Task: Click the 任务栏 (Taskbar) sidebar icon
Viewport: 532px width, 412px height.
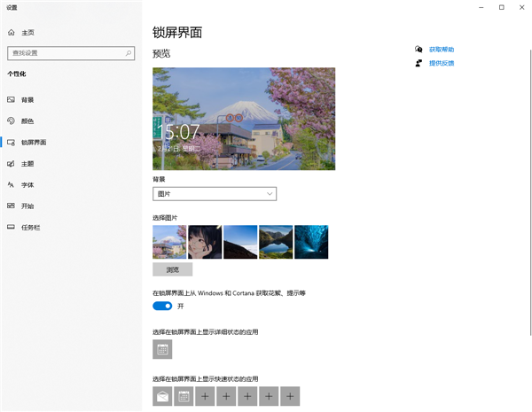Action: 12,227
